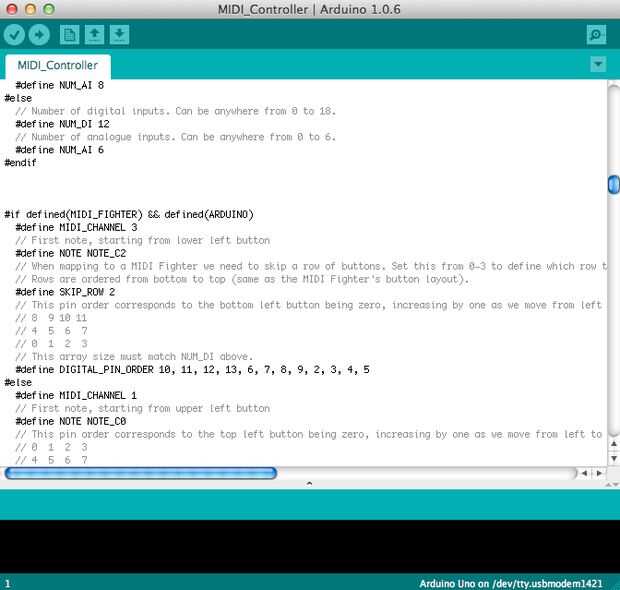Click comment 'This array size must match NUM_DI'

pyautogui.click(x=134, y=357)
